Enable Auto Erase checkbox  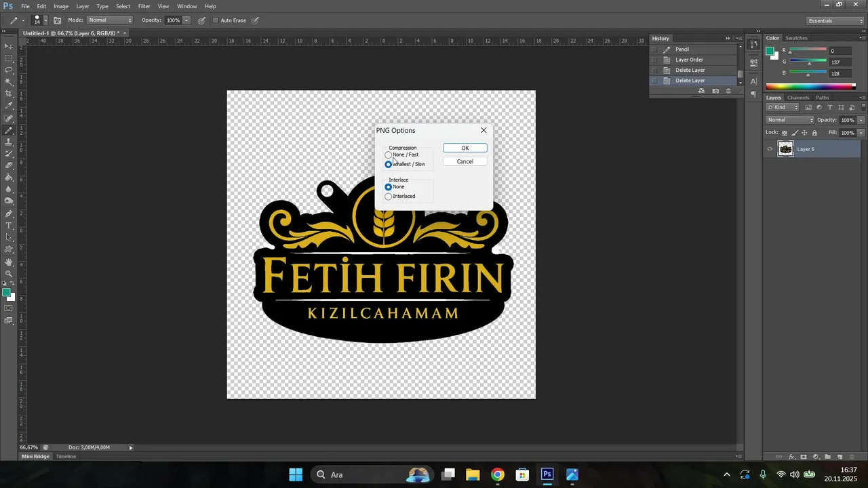(x=216, y=20)
